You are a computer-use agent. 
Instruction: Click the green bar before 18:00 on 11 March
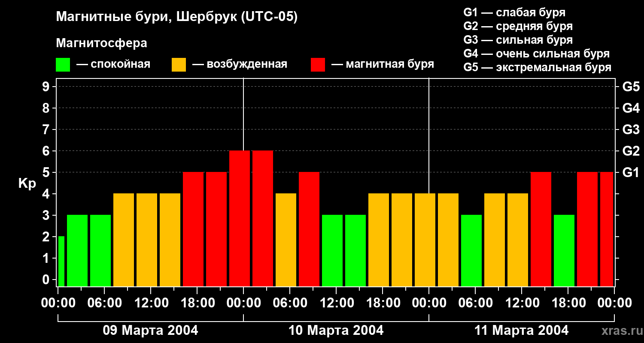(x=564, y=250)
